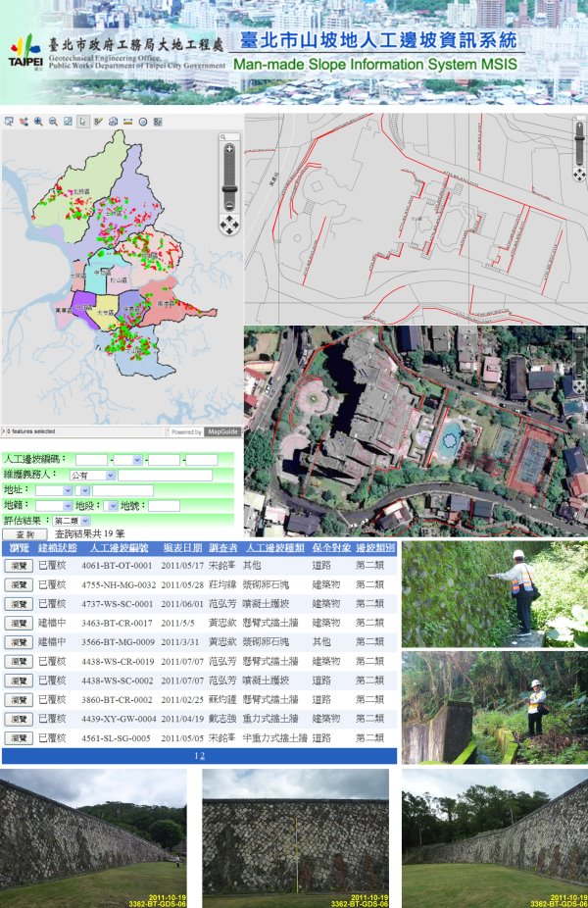This screenshot has height=908, width=588.
Task: Click 瀏覽 button for 4737-WS-SC-0001
Action: coord(19,604)
